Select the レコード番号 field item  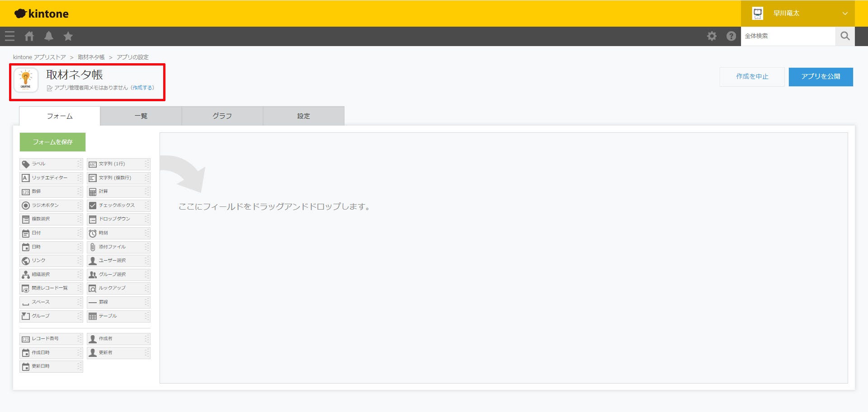tap(51, 339)
